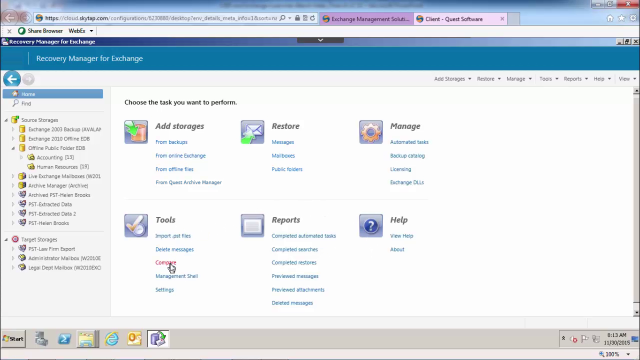Viewport: 640px width, 360px height.
Task: Click the Import .pst files link
Action: point(173,236)
